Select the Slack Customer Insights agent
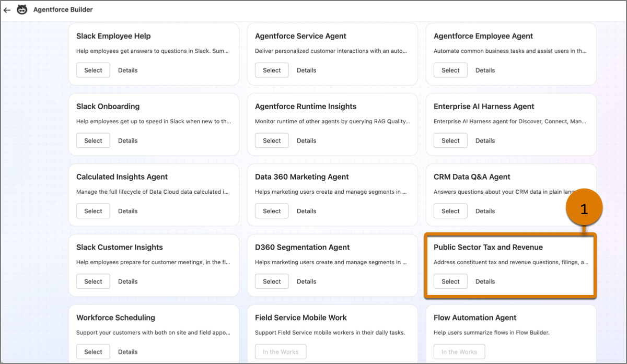 click(93, 281)
